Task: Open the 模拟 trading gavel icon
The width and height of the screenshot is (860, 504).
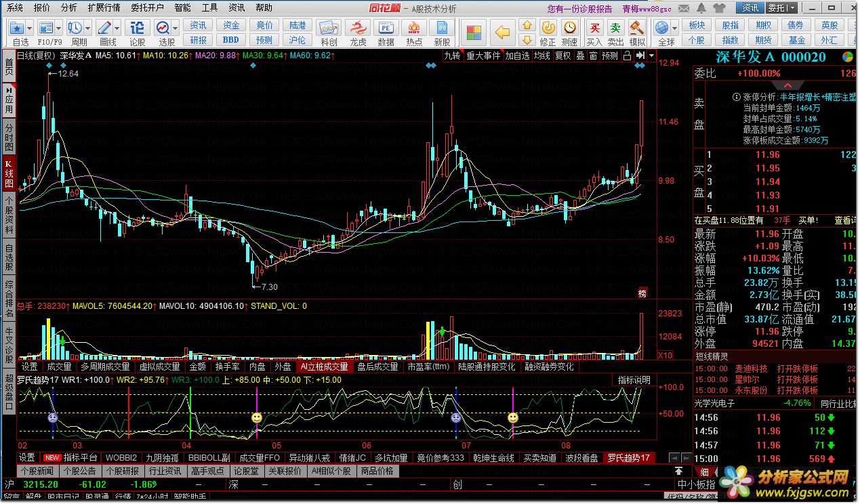Action: tap(636, 28)
